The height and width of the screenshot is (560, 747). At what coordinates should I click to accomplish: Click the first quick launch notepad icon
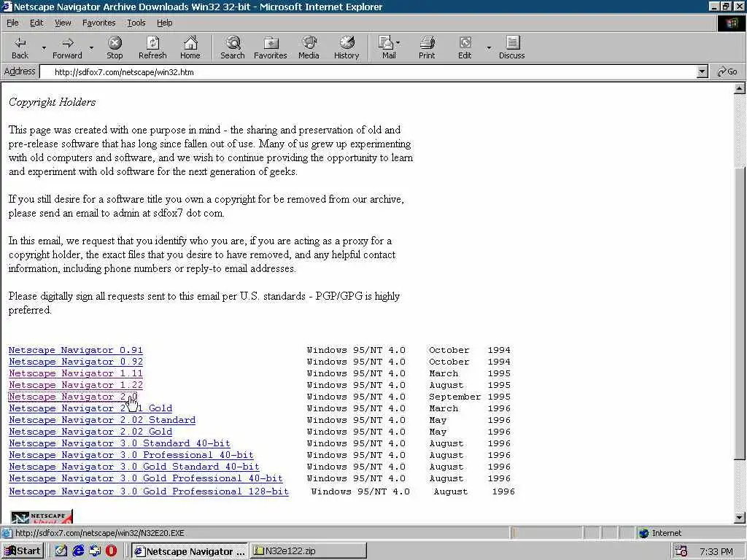click(x=61, y=551)
